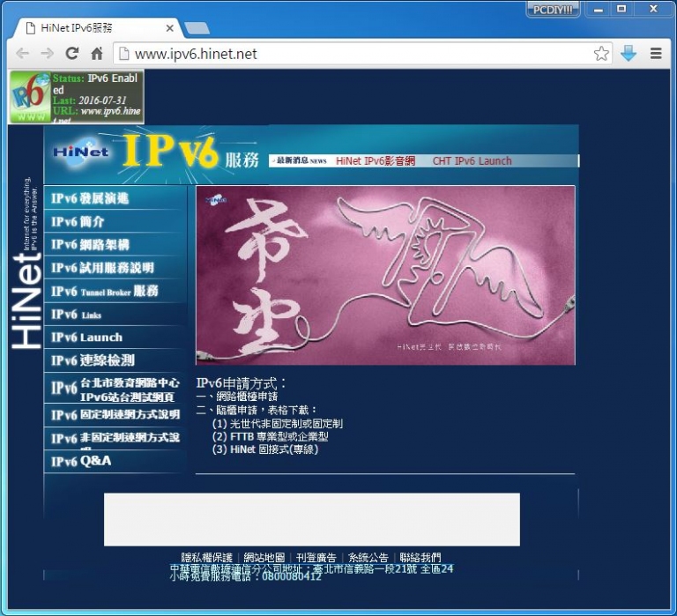This screenshot has width=677, height=616.
Task: Reload the page with the refresh icon
Action: (71, 53)
